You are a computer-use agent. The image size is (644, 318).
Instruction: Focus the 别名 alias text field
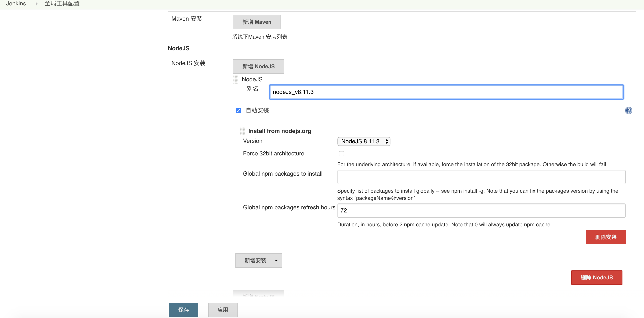pos(446,92)
